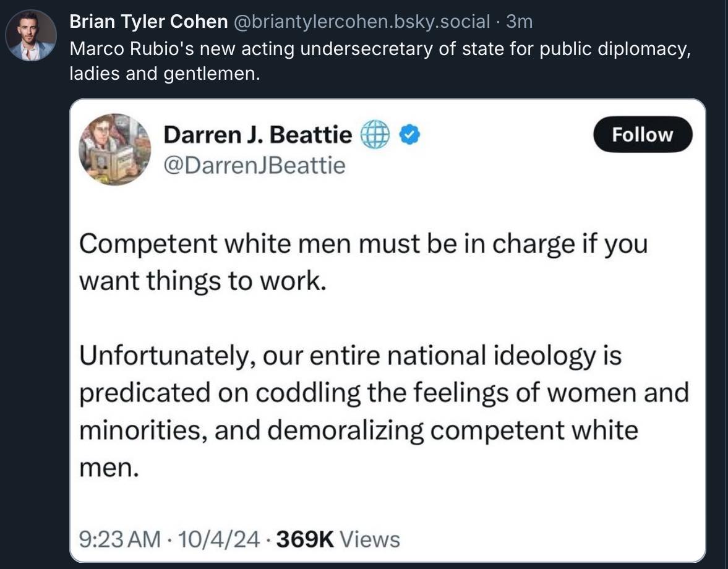Screen dimensions: 728x569
Task: Click the blue verified checkmark badge
Action: (x=410, y=135)
